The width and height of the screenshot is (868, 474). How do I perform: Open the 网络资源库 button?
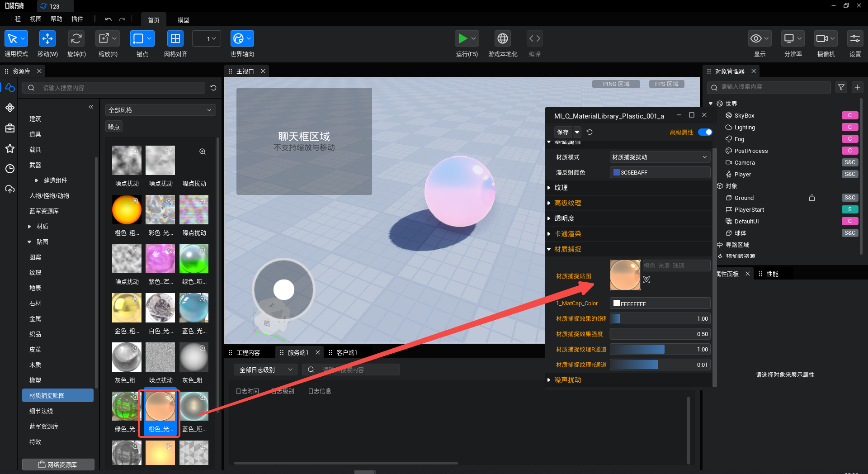pyautogui.click(x=58, y=465)
